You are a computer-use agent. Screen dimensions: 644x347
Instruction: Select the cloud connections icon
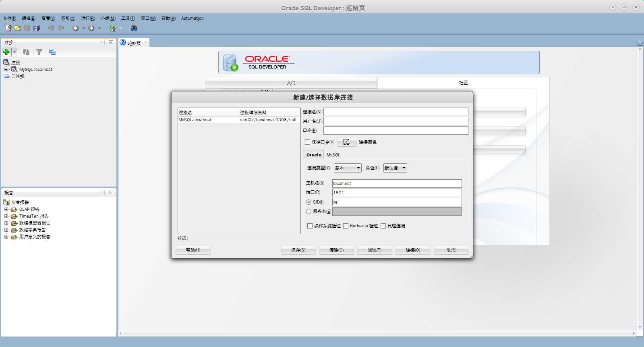pyautogui.click(x=6, y=76)
